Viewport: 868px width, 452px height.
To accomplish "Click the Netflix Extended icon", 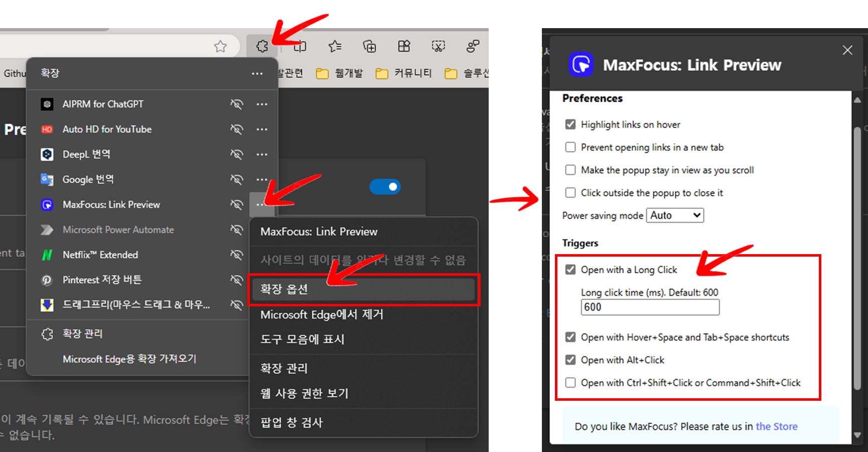I will coord(47,255).
